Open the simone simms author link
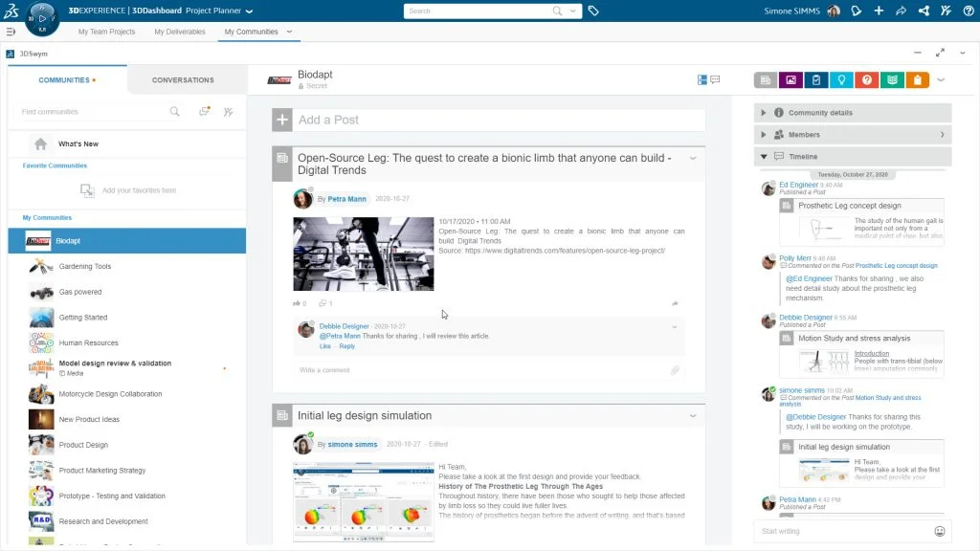The width and height of the screenshot is (980, 551). pos(352,444)
